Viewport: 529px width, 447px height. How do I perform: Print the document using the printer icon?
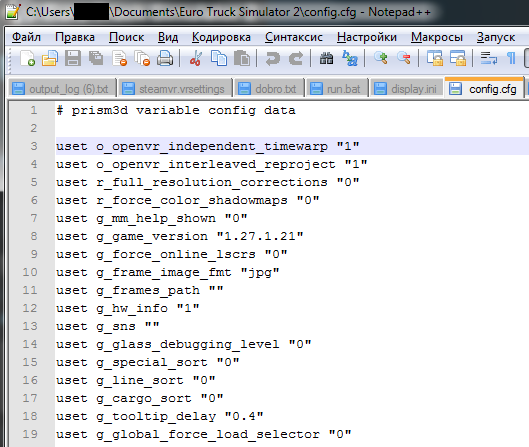point(165,58)
